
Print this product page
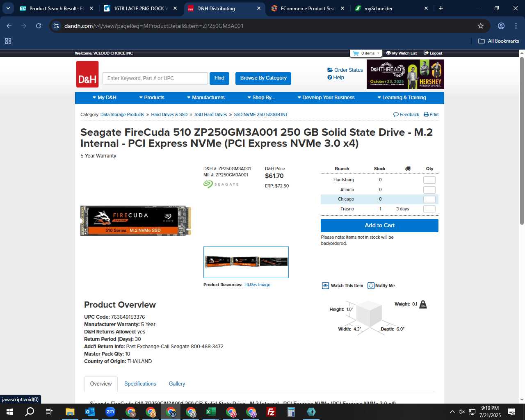click(431, 114)
